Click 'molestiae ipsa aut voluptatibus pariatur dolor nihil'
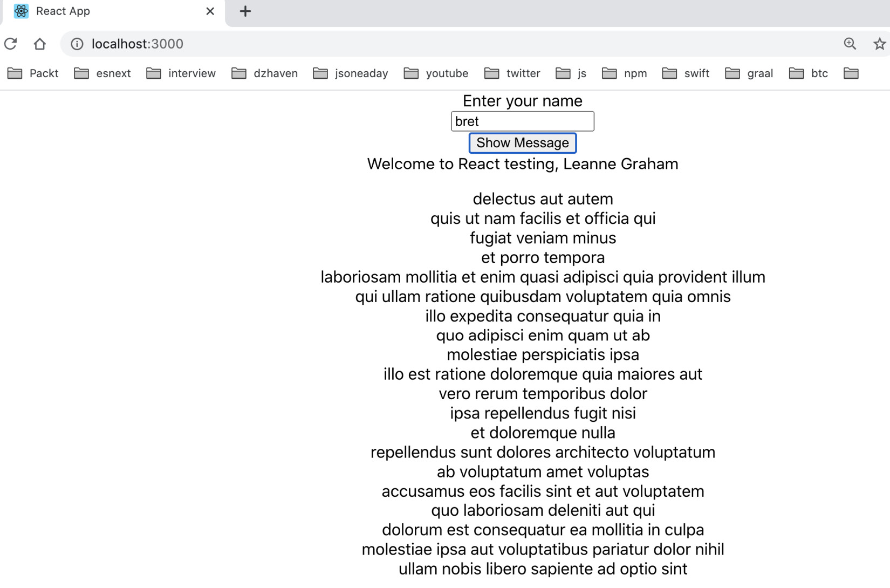 click(543, 549)
